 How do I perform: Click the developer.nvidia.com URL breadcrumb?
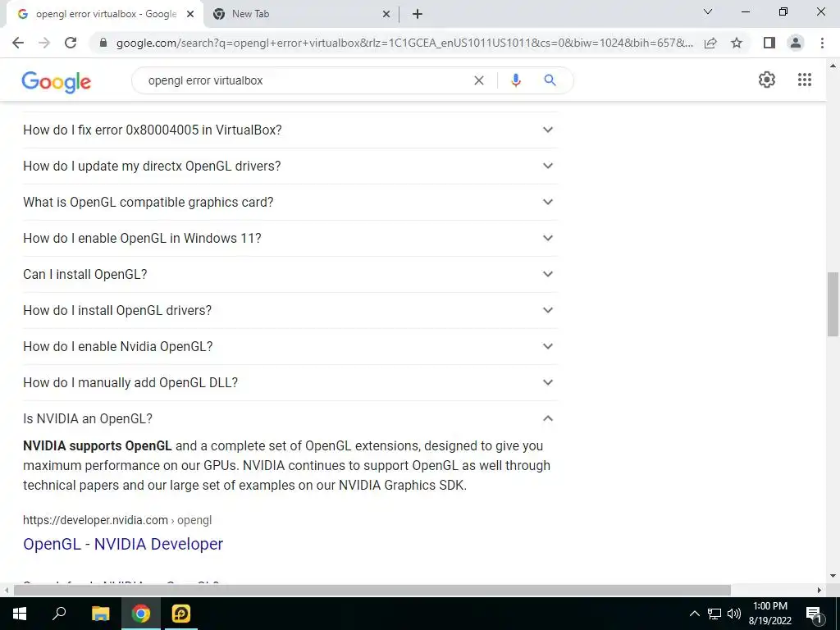pyautogui.click(x=117, y=520)
